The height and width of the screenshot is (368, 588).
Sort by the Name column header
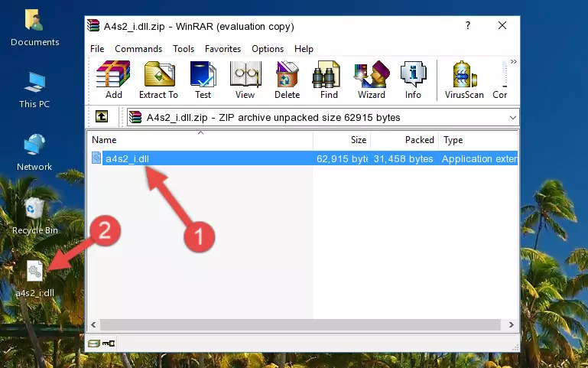[200, 140]
